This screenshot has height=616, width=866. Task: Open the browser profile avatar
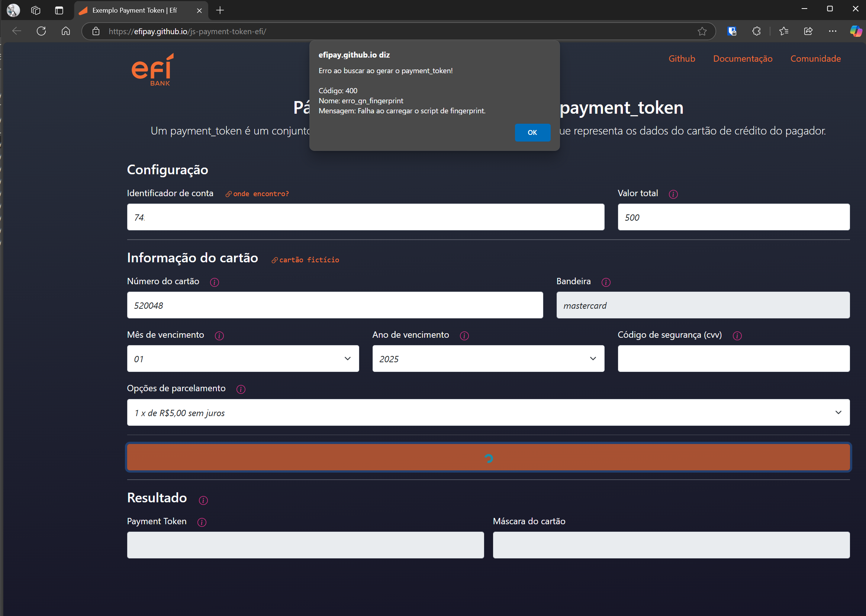13,10
